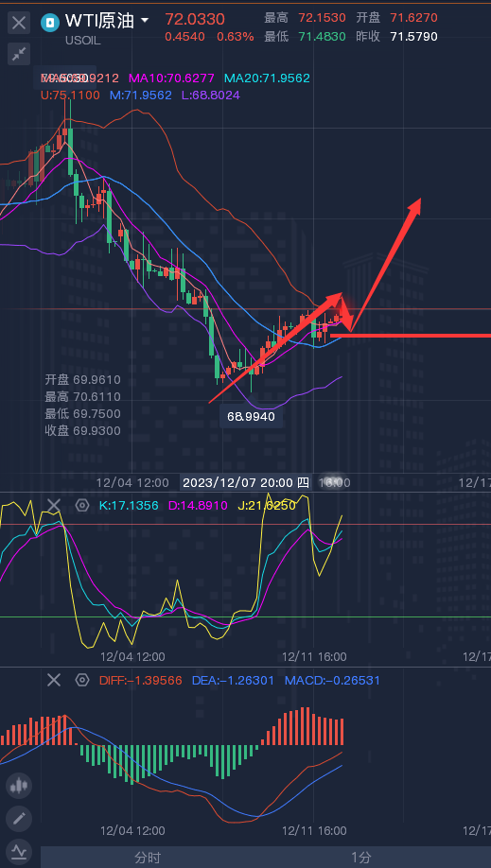Image resolution: width=491 pixels, height=868 pixels.
Task: Select the candlestick chart type icon
Action: point(20,785)
